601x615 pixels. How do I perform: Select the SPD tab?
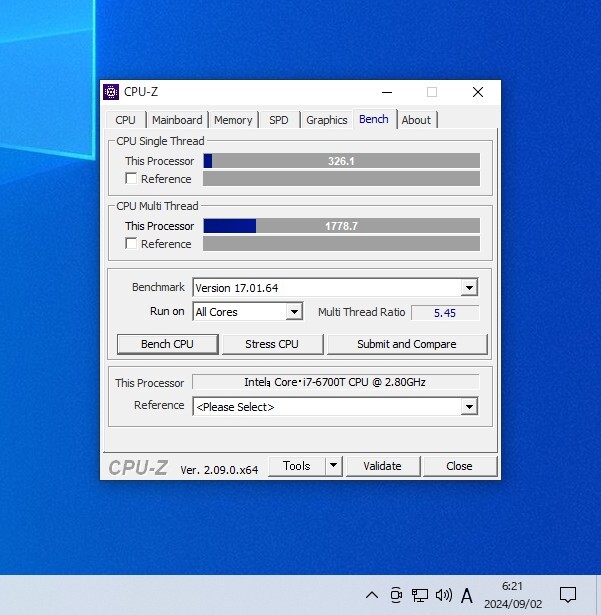click(279, 120)
